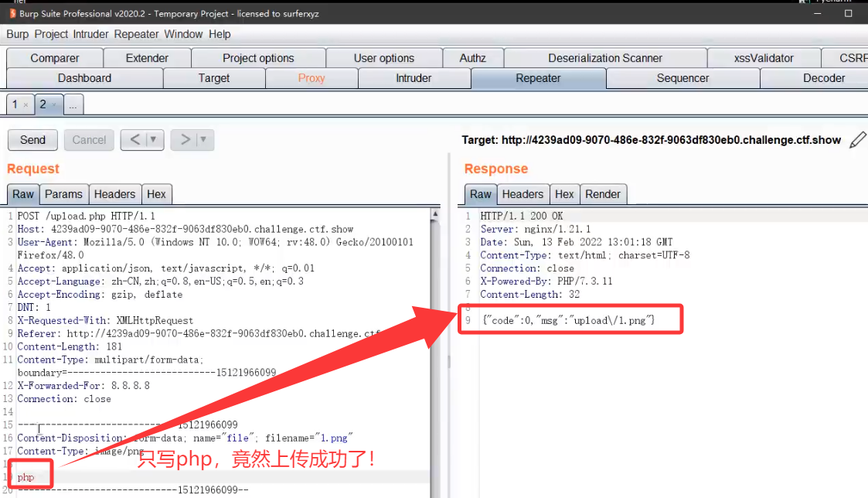Switch to the Intruder tool tab
Viewport: 868px width, 498px height.
tap(414, 78)
